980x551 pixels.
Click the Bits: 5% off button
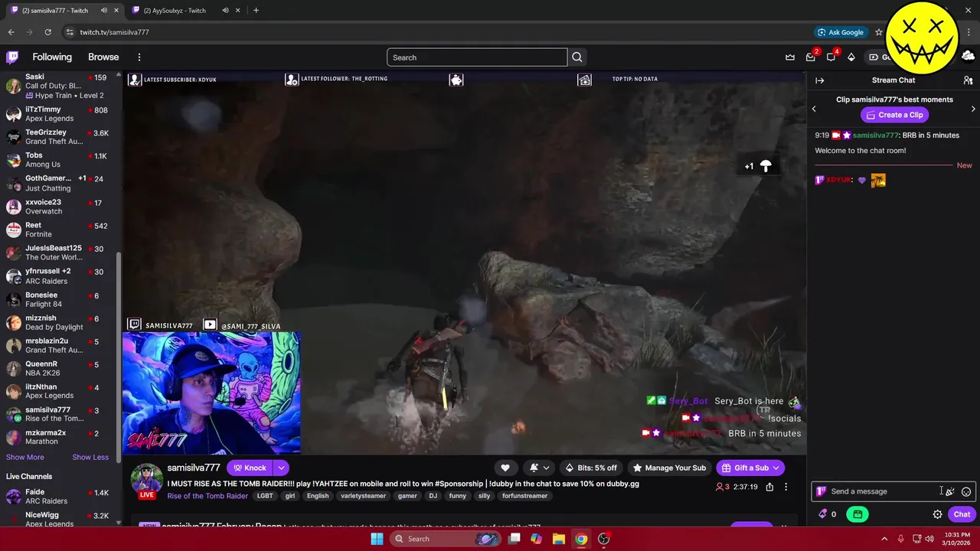point(591,468)
